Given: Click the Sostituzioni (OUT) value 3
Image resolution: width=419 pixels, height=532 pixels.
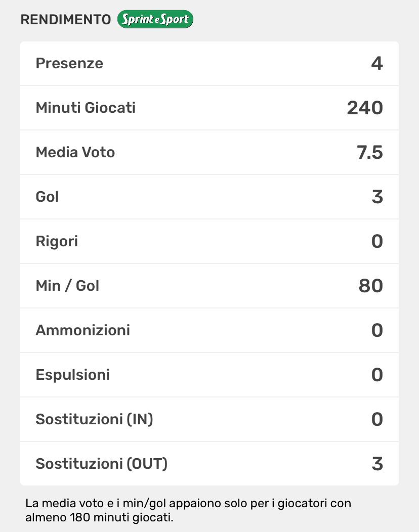Looking at the screenshot, I should [x=377, y=464].
